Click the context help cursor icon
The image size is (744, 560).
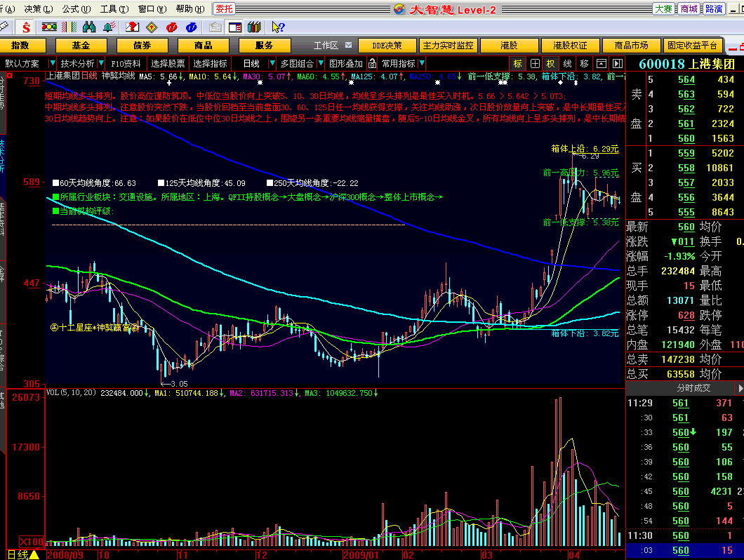(x=278, y=27)
